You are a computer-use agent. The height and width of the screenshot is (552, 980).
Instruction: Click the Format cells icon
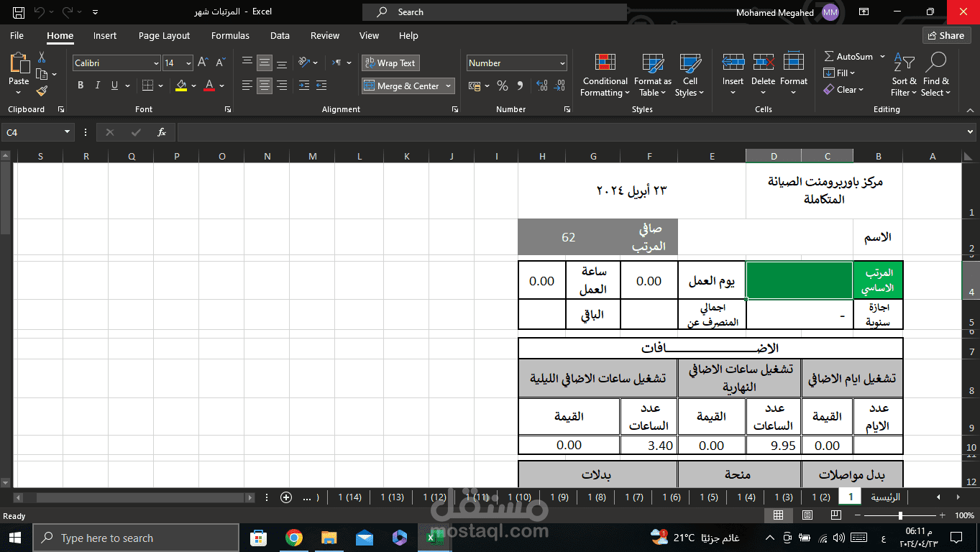pyautogui.click(x=794, y=63)
